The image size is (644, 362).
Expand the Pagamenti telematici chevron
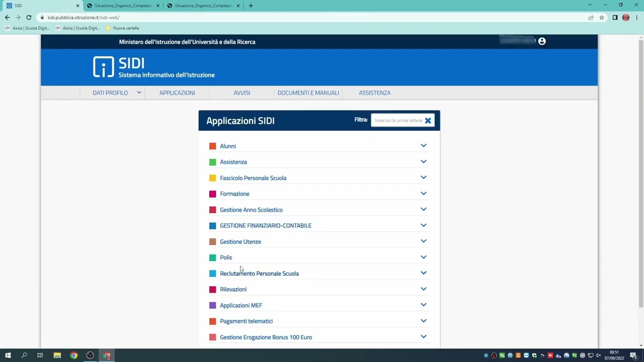pos(424,321)
